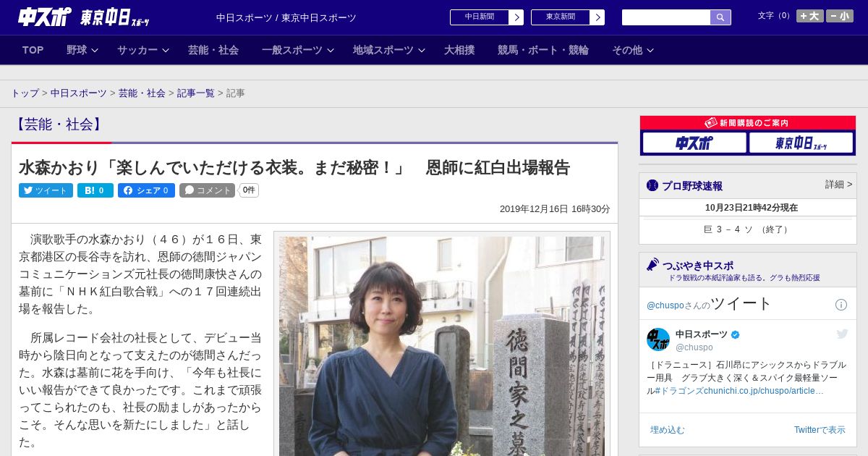Expand chevron beside サッカー

point(166,50)
